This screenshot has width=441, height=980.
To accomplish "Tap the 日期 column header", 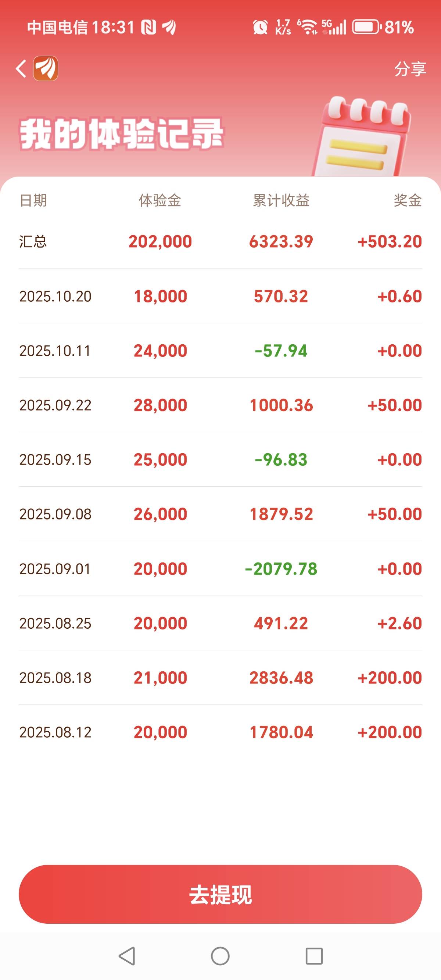I will pos(33,200).
